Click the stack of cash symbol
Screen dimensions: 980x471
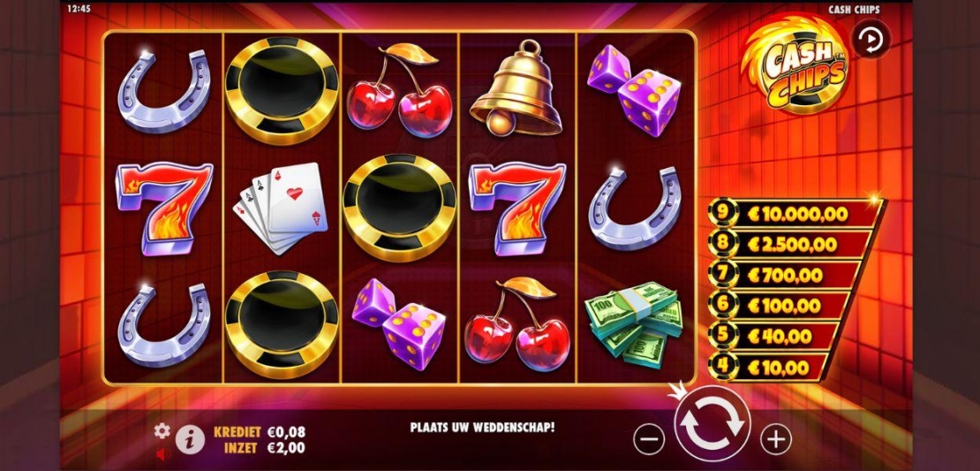634,323
